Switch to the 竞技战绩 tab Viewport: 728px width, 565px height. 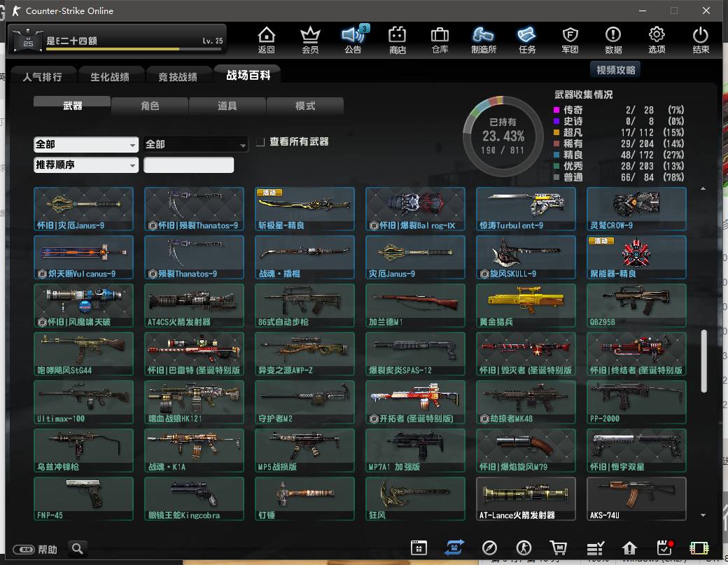click(178, 76)
